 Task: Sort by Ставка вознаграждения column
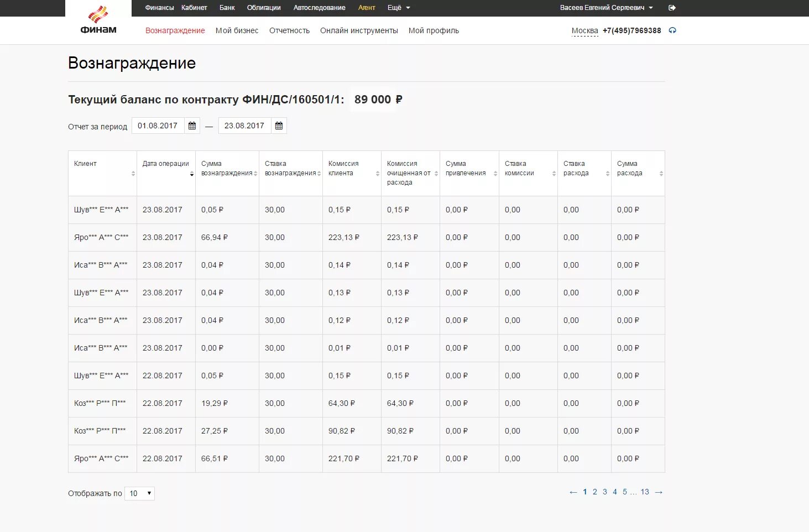pos(319,174)
